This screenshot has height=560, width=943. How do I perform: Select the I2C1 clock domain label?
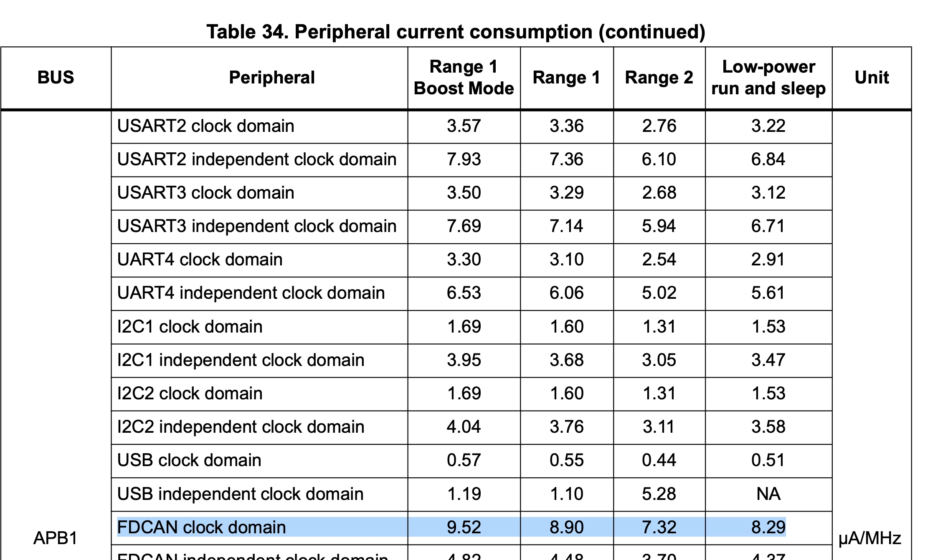point(190,327)
